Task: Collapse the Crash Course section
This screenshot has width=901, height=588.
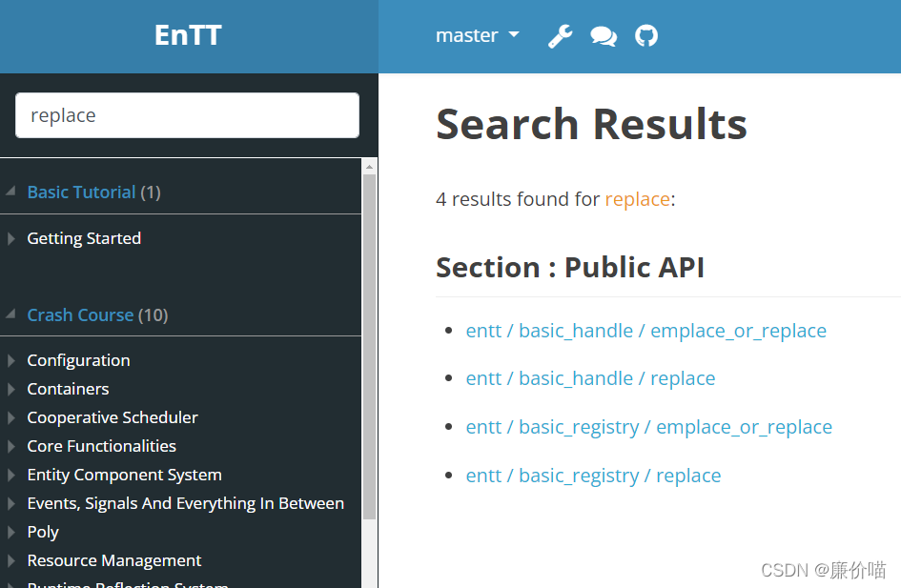Action: [x=10, y=314]
